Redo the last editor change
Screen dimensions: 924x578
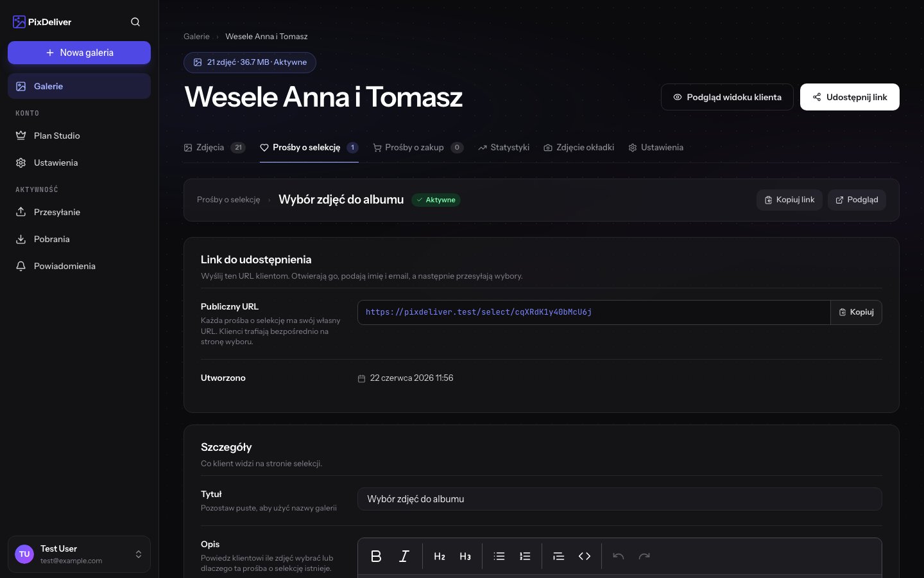point(644,556)
